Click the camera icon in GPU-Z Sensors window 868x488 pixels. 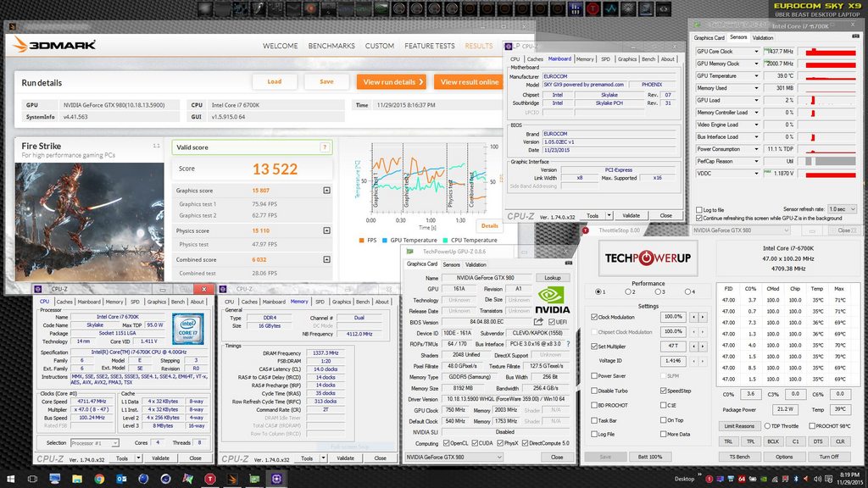click(x=855, y=36)
